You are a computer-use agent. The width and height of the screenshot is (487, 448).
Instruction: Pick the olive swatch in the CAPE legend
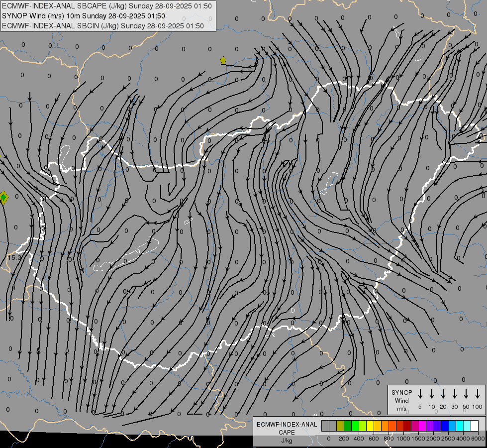[x=340, y=426]
